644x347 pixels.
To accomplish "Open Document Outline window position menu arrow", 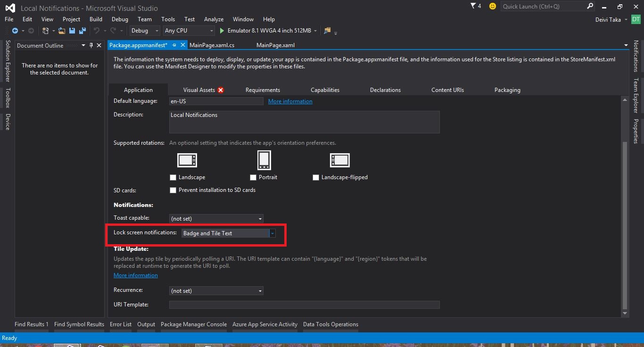I will pyautogui.click(x=83, y=45).
